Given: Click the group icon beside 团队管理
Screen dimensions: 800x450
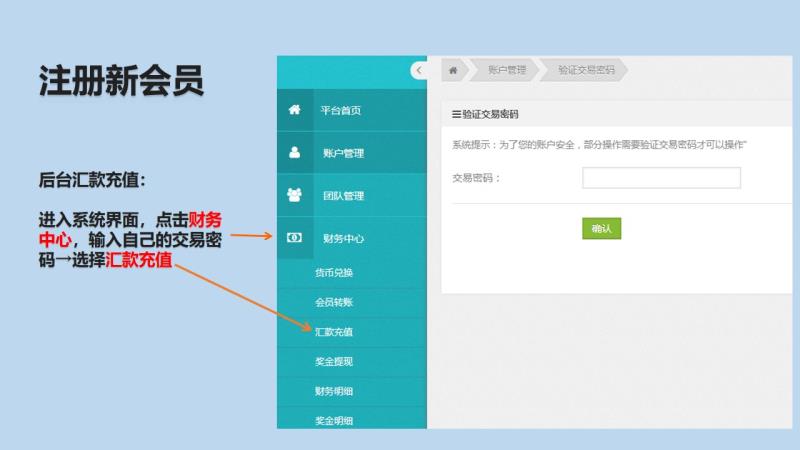Looking at the screenshot, I should point(294,195).
